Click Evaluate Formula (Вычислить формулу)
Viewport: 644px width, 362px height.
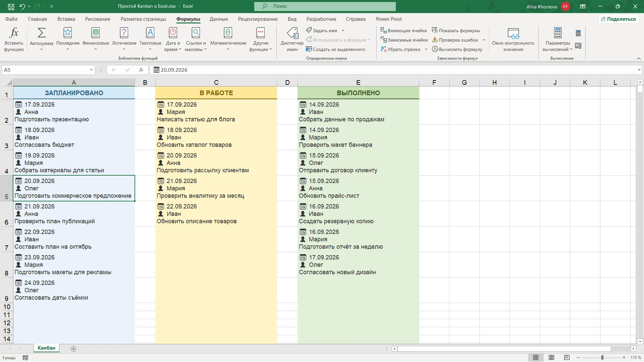click(457, 49)
